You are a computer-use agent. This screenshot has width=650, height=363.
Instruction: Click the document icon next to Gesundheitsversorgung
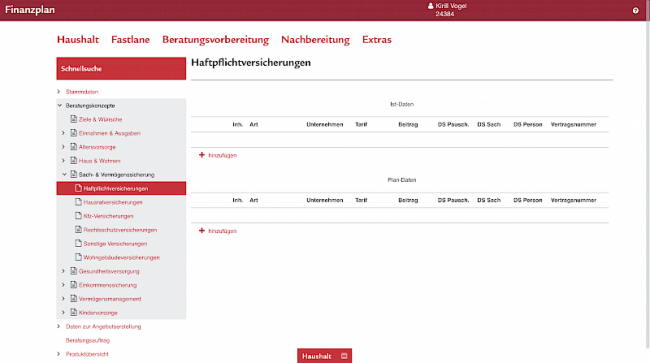(73, 271)
